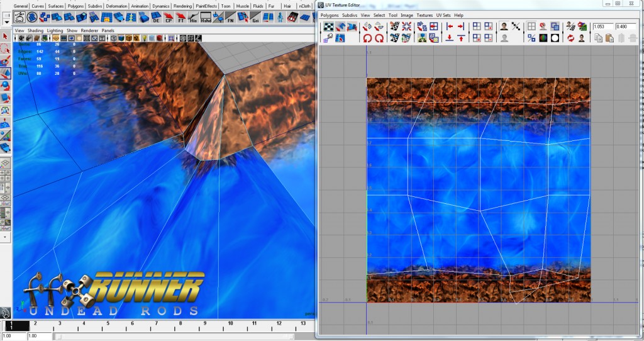Click the Hshd shelf button
Screen dimensions: 644x341
click(x=206, y=18)
